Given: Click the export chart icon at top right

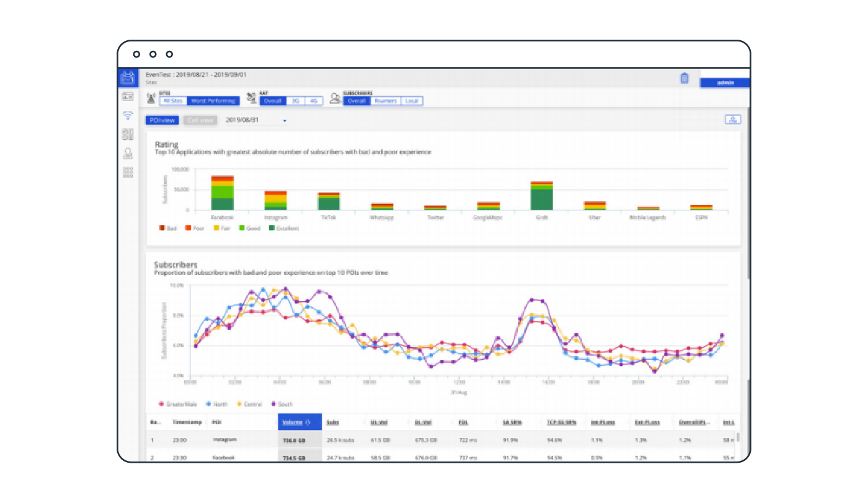Looking at the screenshot, I should pos(732,120).
